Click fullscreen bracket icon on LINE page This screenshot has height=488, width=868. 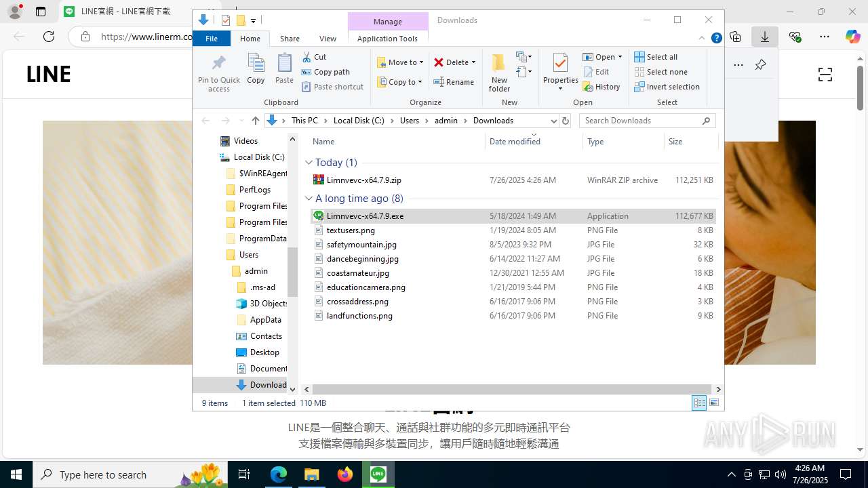click(825, 75)
